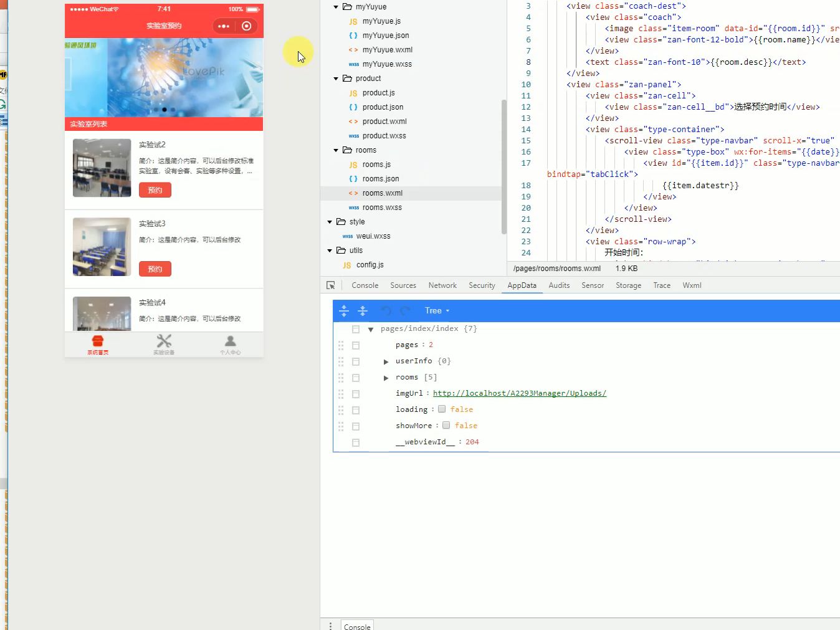Switch to the Console tab
This screenshot has height=630, width=840.
point(365,285)
